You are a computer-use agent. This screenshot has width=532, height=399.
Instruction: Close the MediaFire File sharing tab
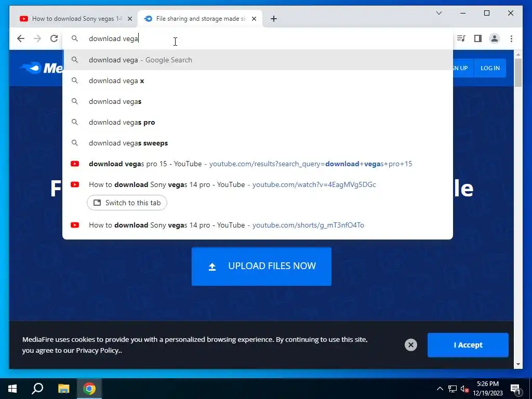pos(254,19)
